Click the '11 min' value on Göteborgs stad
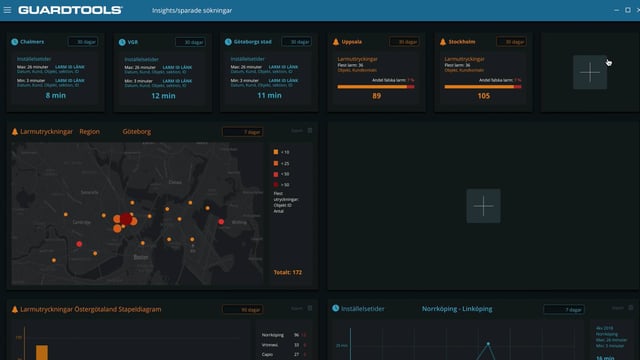The image size is (640, 360). coord(269,96)
